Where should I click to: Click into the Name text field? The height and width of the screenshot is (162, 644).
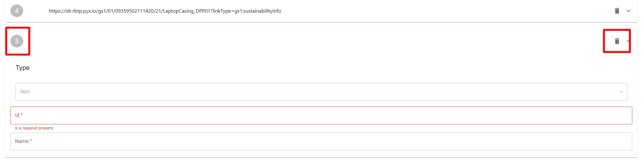321,141
